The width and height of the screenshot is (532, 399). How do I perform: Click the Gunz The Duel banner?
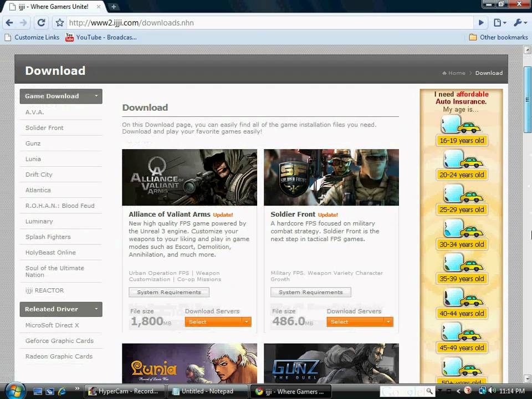pos(331,364)
